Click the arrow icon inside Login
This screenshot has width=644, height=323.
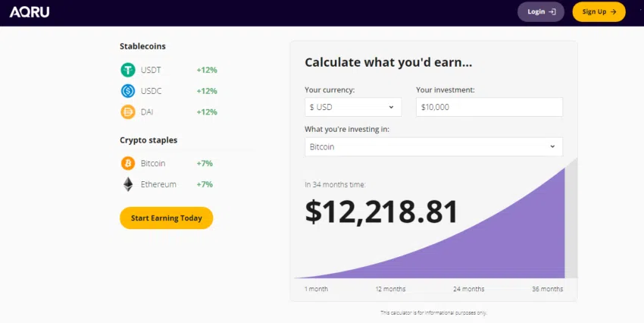click(x=552, y=12)
